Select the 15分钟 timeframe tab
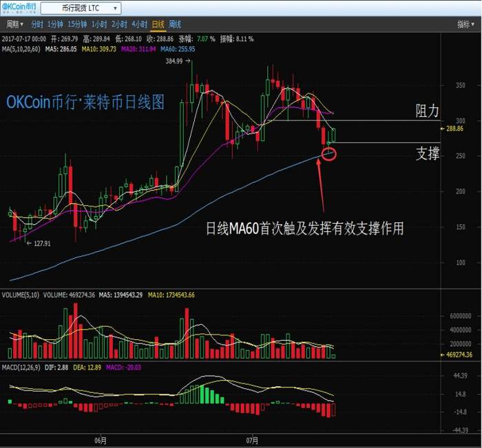 coord(77,24)
